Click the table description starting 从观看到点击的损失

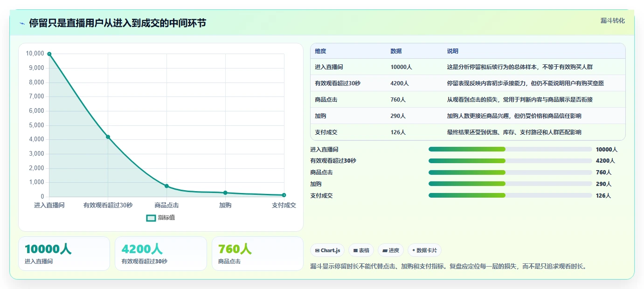point(519,100)
